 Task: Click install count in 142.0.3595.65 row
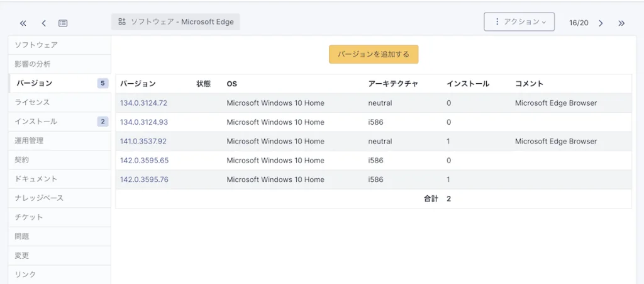[x=449, y=161]
